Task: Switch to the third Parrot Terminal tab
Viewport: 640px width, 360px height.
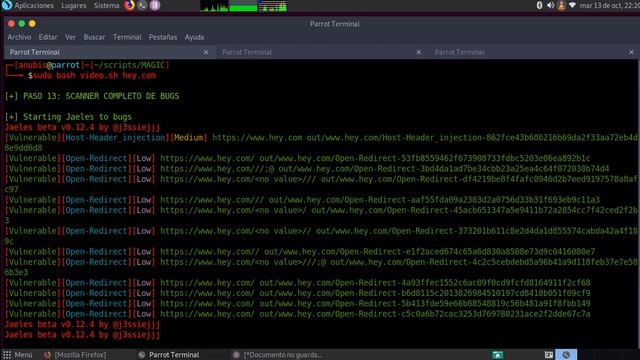Action: [534, 52]
